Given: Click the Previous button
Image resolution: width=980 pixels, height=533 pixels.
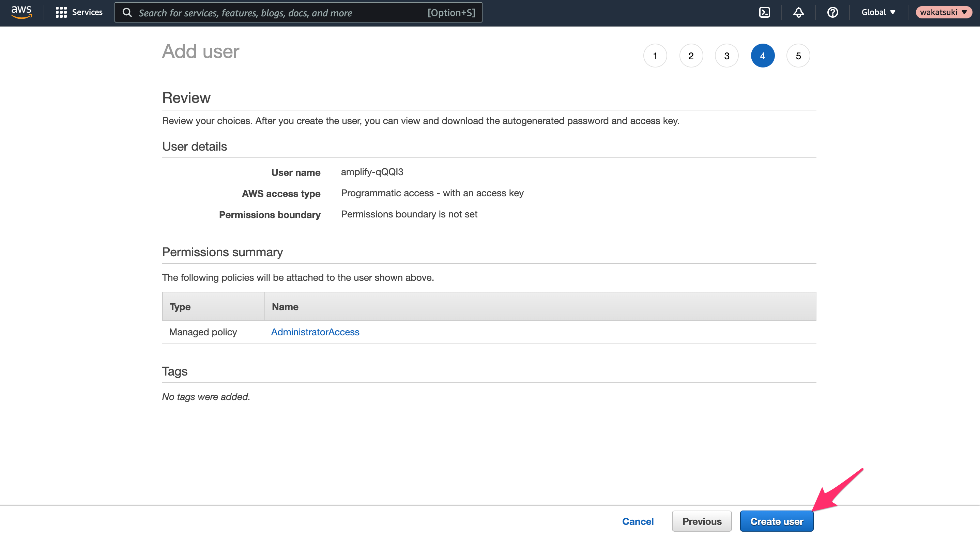Looking at the screenshot, I should pyautogui.click(x=702, y=522).
